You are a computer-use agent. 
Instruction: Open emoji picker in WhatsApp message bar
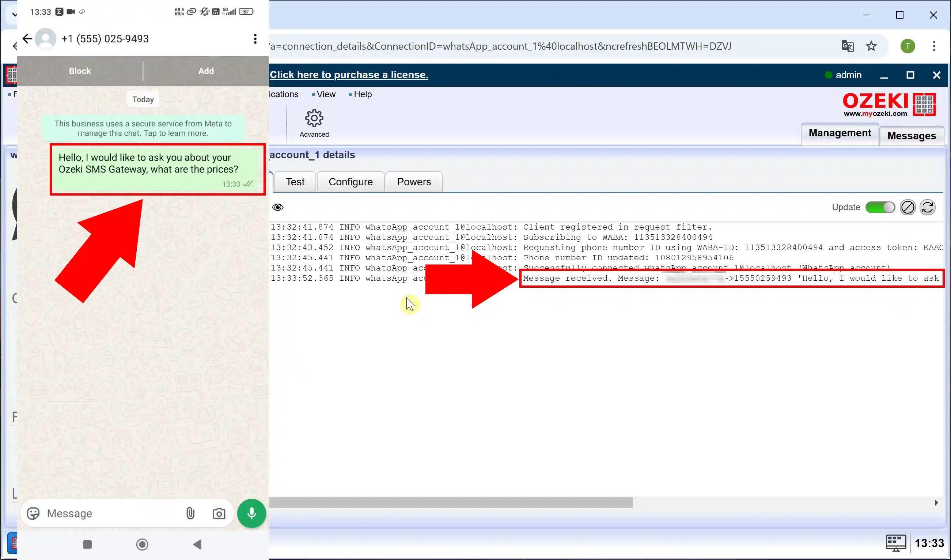click(x=33, y=513)
